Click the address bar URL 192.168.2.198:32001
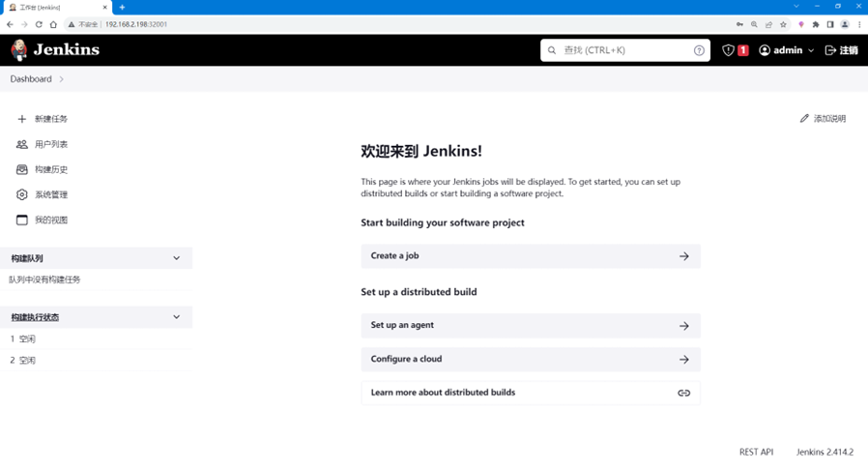 click(136, 24)
